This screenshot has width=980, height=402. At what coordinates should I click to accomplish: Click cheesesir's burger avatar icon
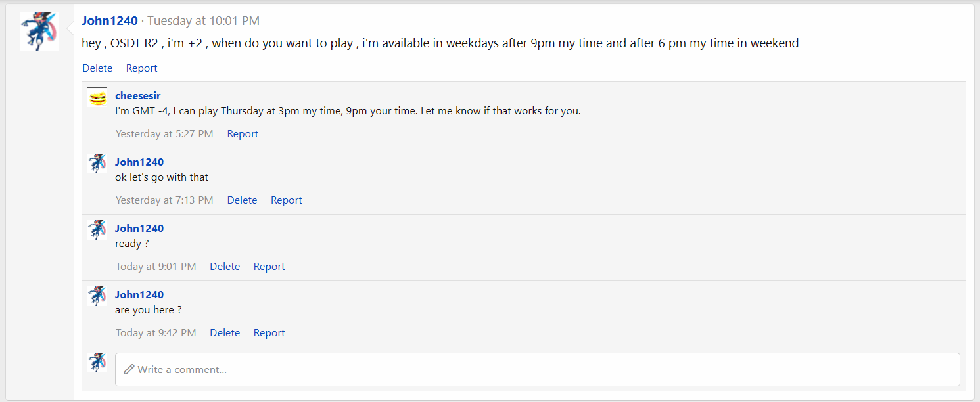tap(97, 98)
